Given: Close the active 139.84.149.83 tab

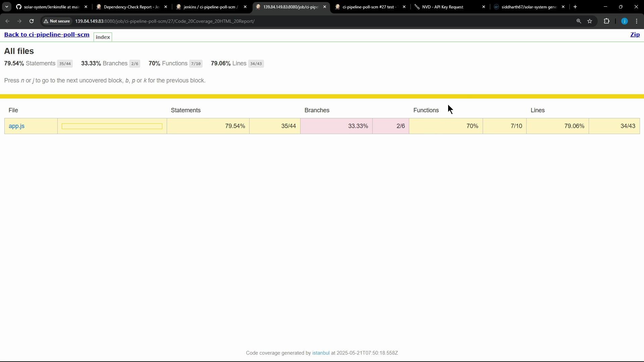Looking at the screenshot, I should point(325,7).
